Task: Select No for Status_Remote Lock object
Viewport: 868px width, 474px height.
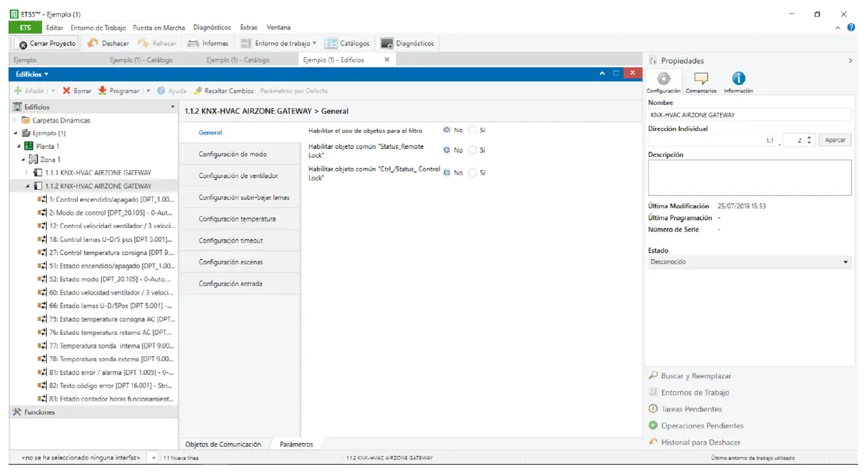Action: point(447,150)
